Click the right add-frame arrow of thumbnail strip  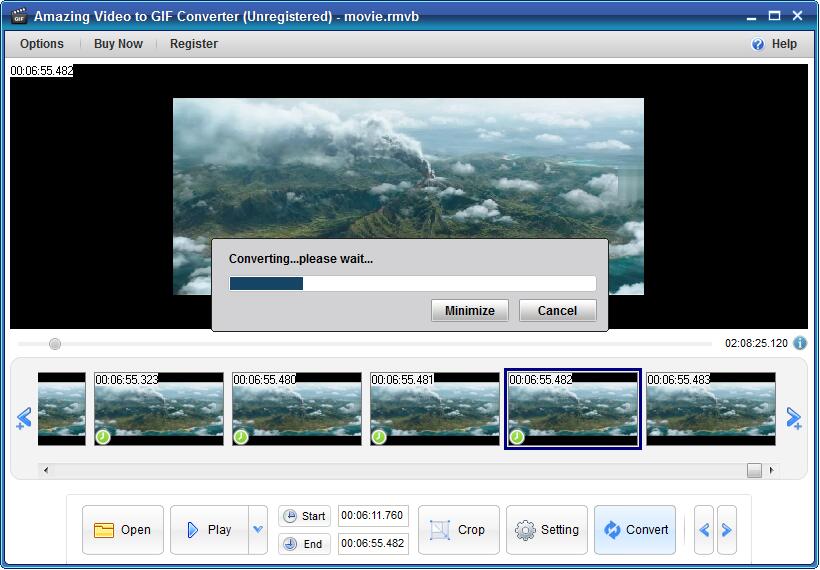coord(794,418)
